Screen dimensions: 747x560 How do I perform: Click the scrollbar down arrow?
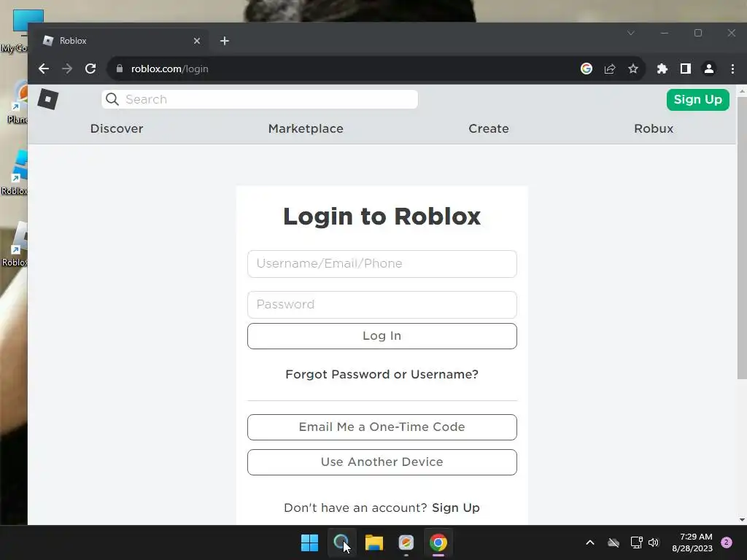[x=742, y=520]
